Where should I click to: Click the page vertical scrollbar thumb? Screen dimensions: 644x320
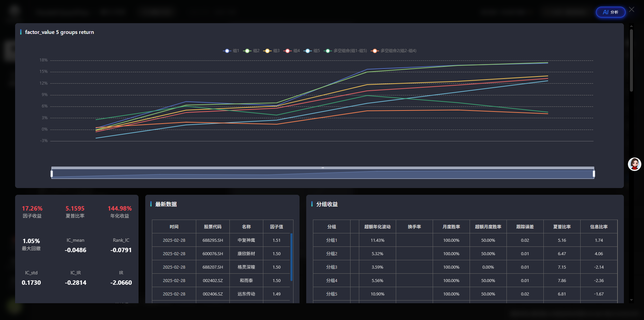[631, 60]
